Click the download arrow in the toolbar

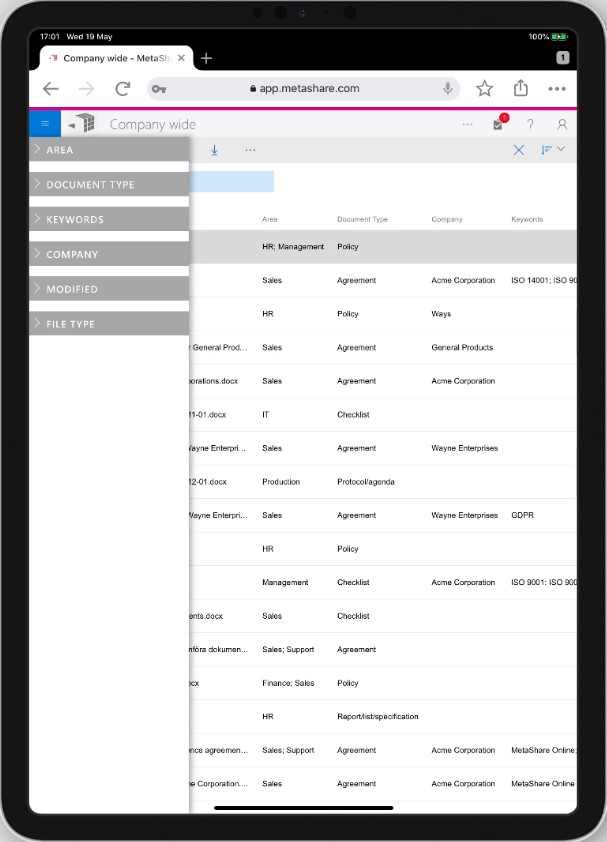pyautogui.click(x=214, y=150)
